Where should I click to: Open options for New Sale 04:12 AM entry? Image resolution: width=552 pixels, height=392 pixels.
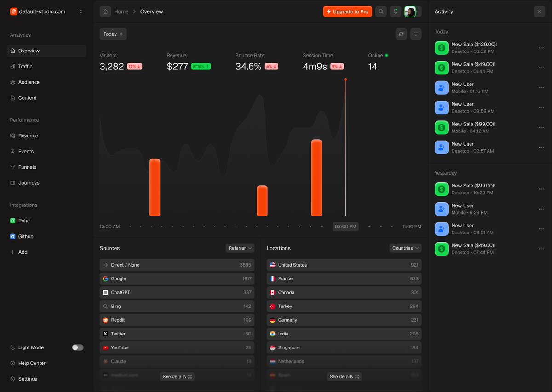point(541,127)
